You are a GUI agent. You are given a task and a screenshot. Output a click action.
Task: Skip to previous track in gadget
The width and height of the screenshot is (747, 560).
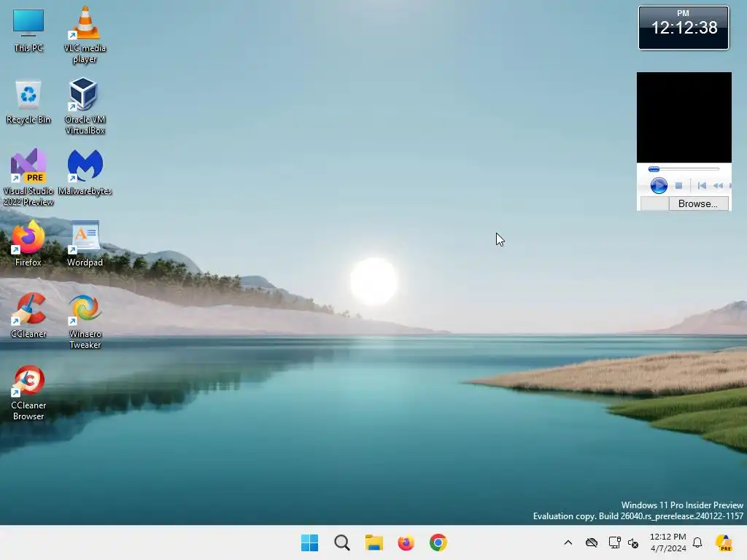pos(702,185)
